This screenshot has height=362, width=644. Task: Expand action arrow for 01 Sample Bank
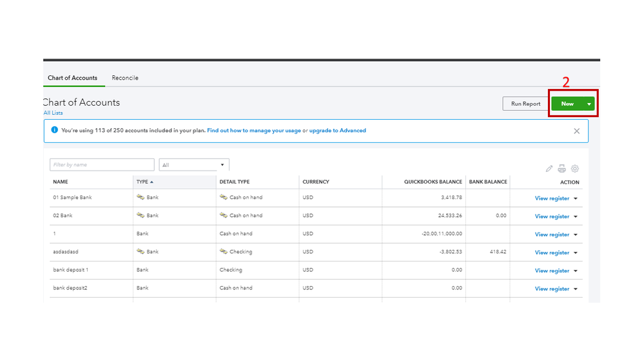pyautogui.click(x=576, y=198)
